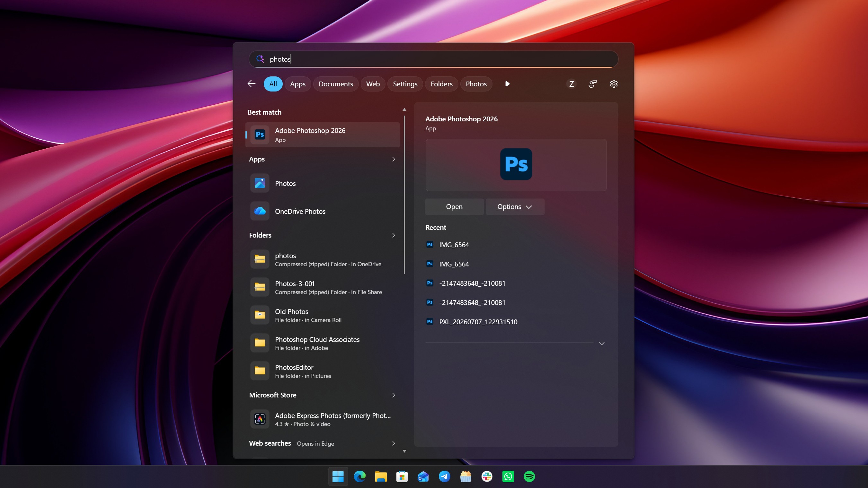The width and height of the screenshot is (868, 488).
Task: Open File Explorer from the taskbar
Action: tap(381, 476)
